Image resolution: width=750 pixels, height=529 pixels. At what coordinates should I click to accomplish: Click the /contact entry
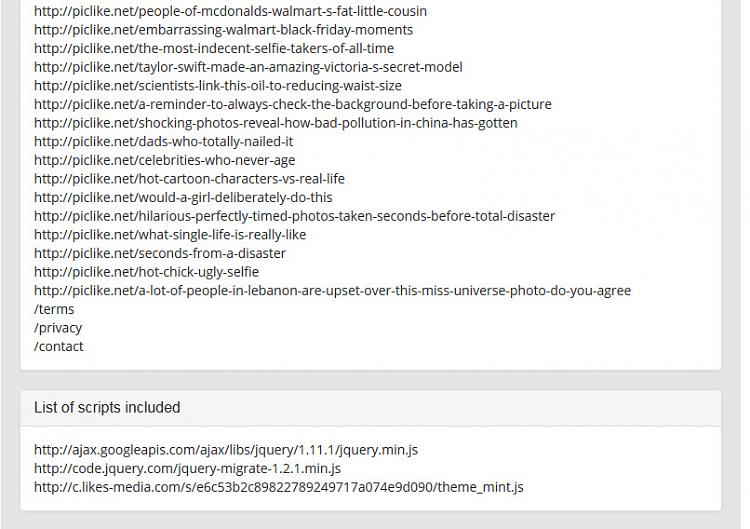[58, 347]
